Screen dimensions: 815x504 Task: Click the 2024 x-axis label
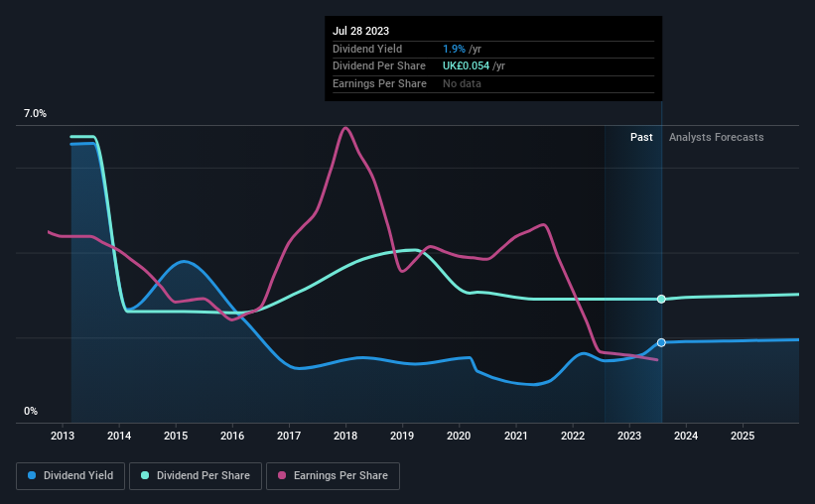point(686,436)
